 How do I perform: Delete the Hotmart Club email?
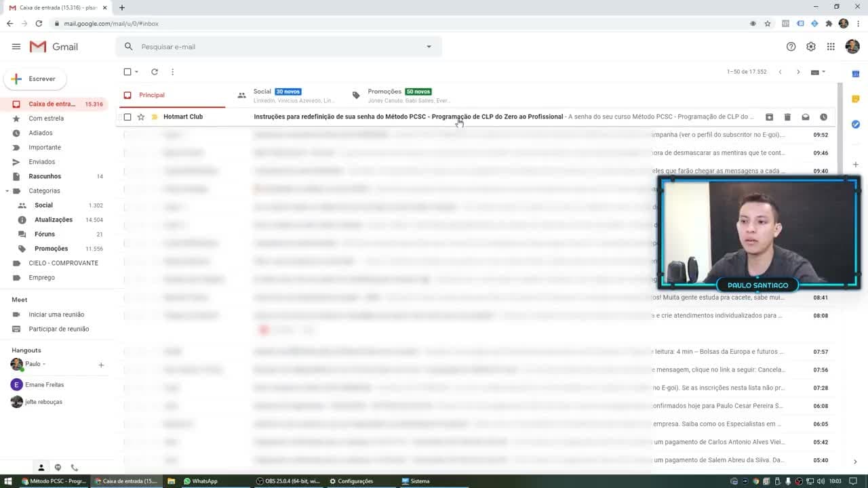click(x=787, y=117)
